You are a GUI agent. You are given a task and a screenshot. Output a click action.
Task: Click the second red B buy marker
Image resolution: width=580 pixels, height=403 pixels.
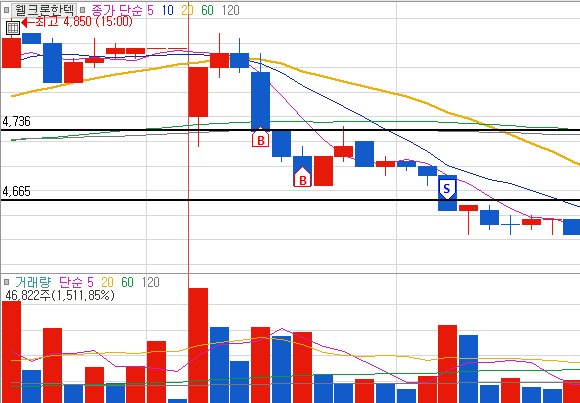tap(302, 177)
